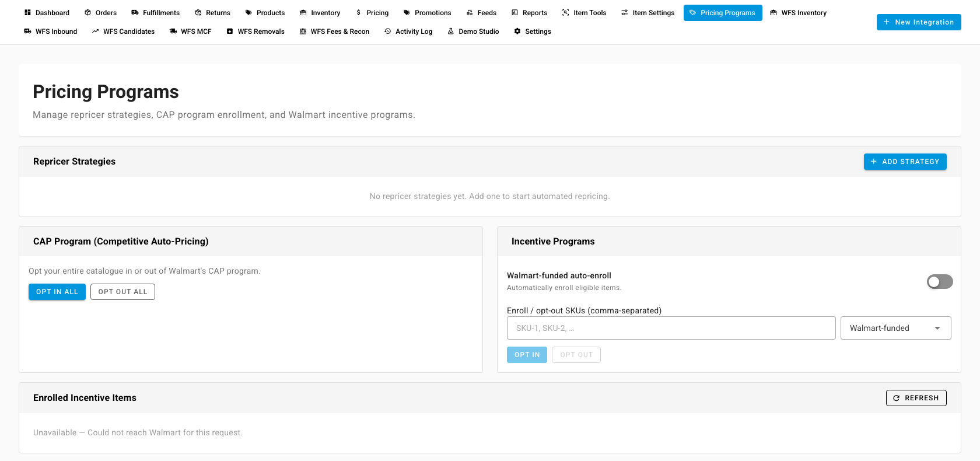980x461 pixels.
Task: Click the CAP Program section header
Action: pos(121,241)
